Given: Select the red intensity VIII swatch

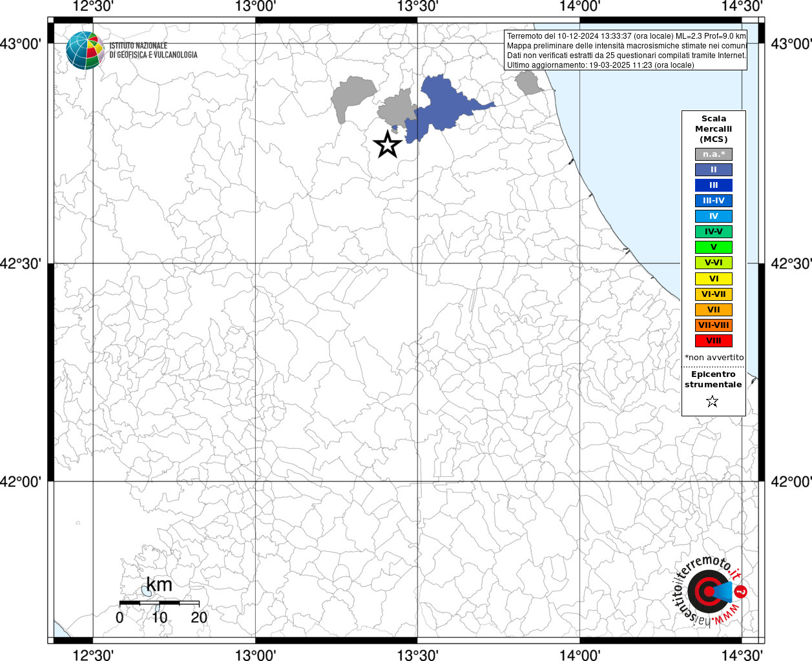Looking at the screenshot, I should pyautogui.click(x=714, y=341).
